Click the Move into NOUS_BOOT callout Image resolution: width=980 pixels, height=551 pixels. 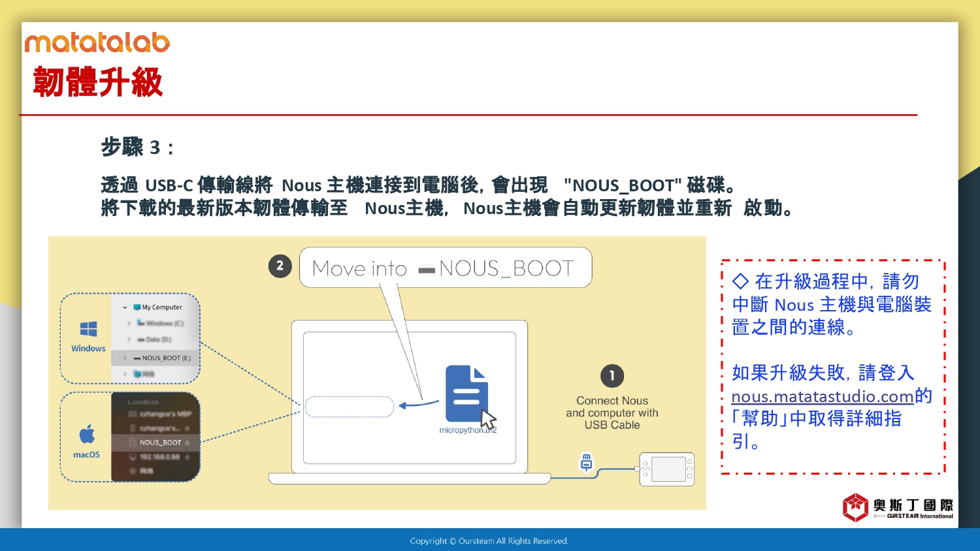click(446, 268)
